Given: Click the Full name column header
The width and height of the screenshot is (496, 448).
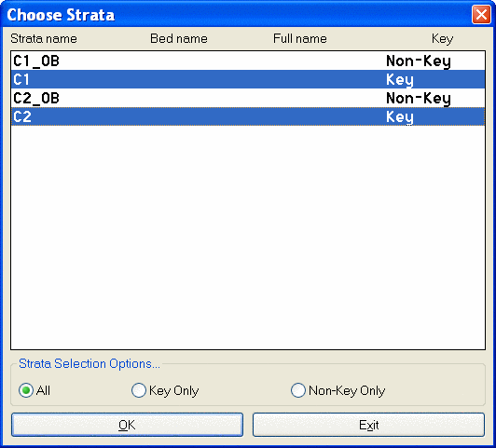Looking at the screenshot, I should (x=300, y=38).
